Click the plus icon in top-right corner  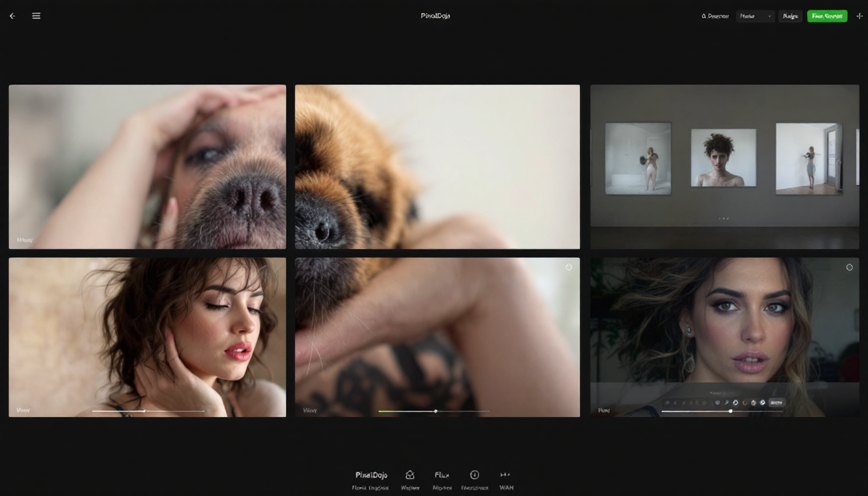click(859, 16)
